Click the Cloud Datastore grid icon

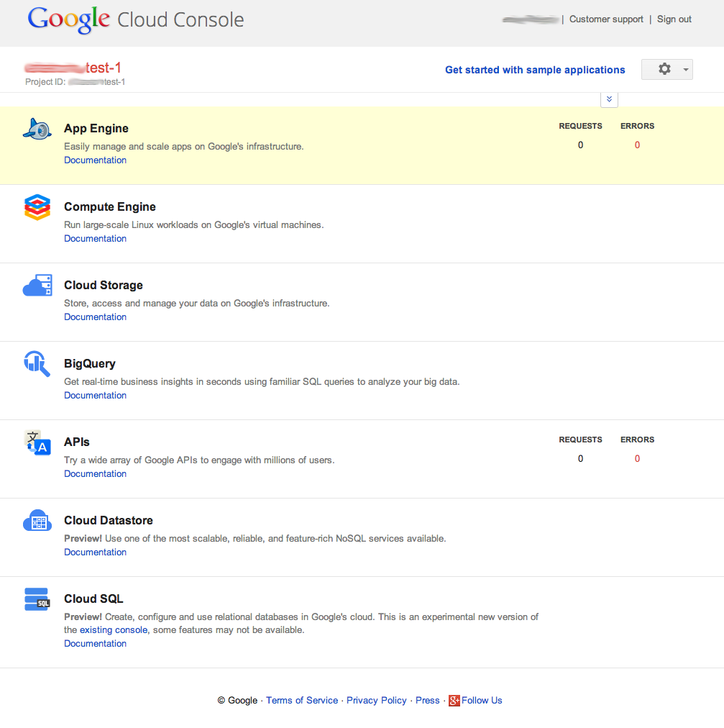tap(37, 520)
